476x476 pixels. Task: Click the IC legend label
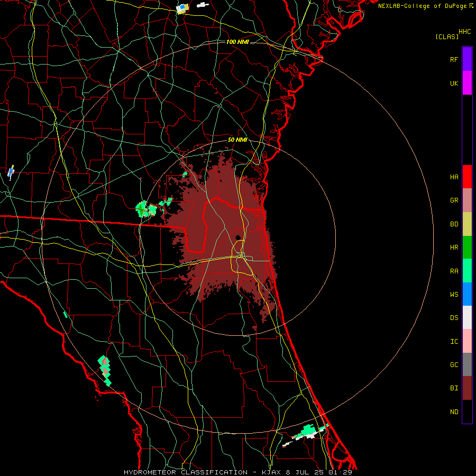[x=454, y=342]
